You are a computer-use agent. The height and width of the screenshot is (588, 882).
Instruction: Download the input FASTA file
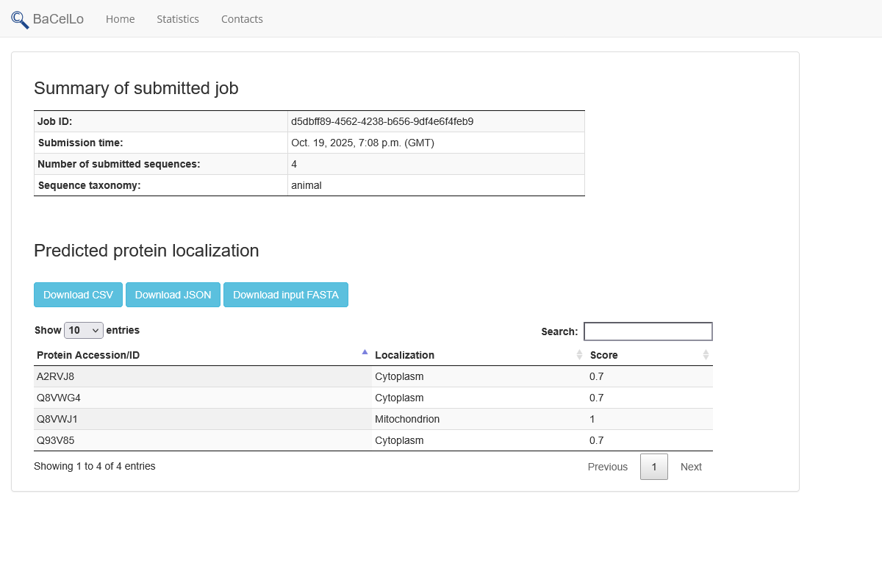pos(286,294)
